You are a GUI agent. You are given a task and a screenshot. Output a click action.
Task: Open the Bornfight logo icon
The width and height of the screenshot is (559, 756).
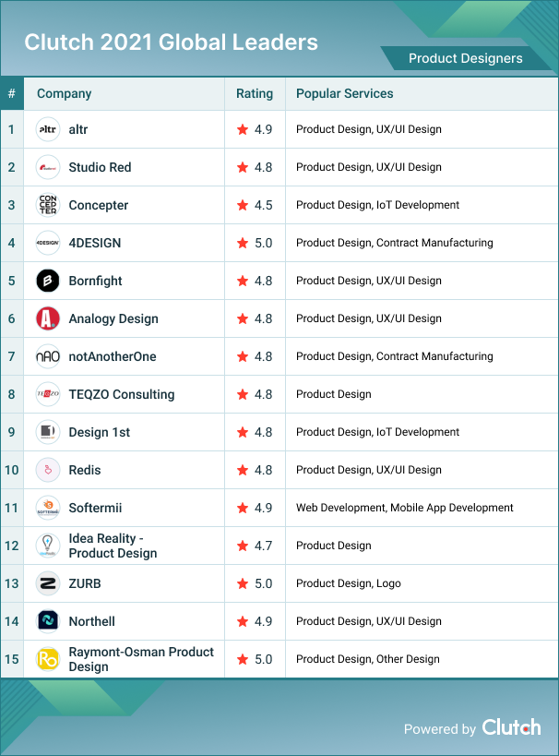[x=48, y=281]
